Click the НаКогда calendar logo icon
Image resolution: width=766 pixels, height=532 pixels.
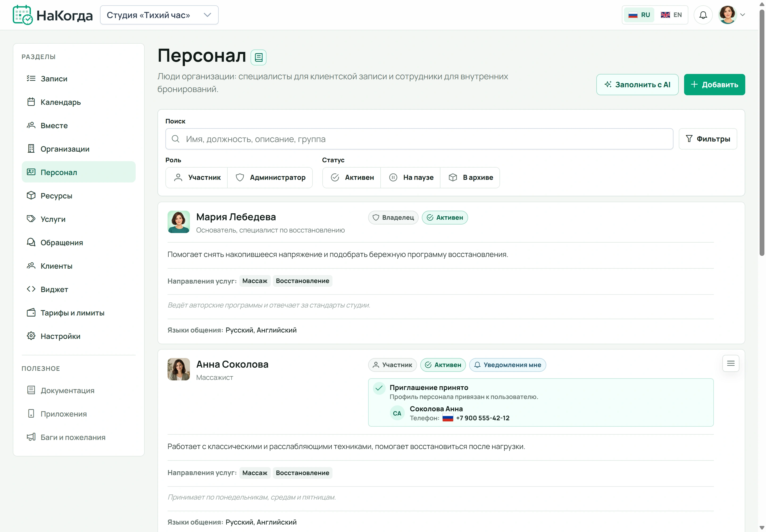pos(23,15)
